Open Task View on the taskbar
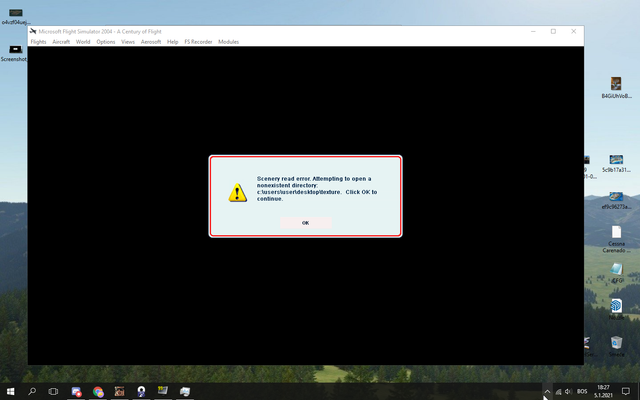 53,391
